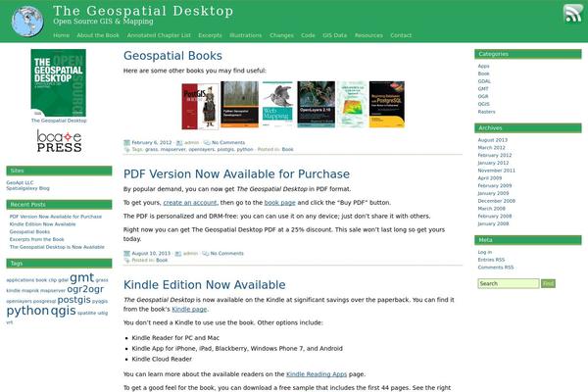Click the grass tag under Geospatial Books post

coord(151,149)
